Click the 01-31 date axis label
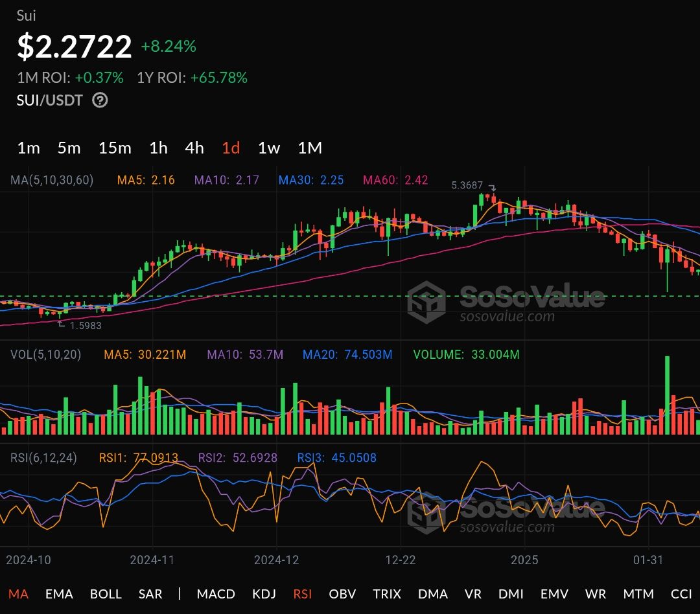The image size is (700, 614). point(648,560)
